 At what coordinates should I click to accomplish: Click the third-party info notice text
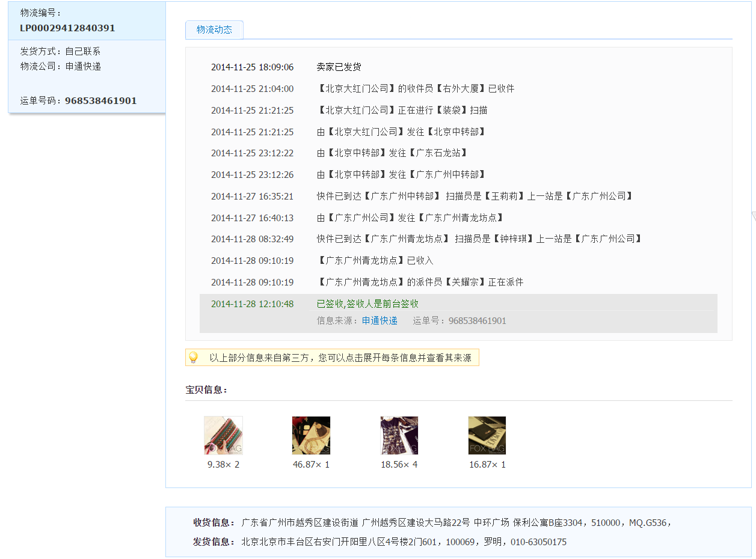pos(340,358)
